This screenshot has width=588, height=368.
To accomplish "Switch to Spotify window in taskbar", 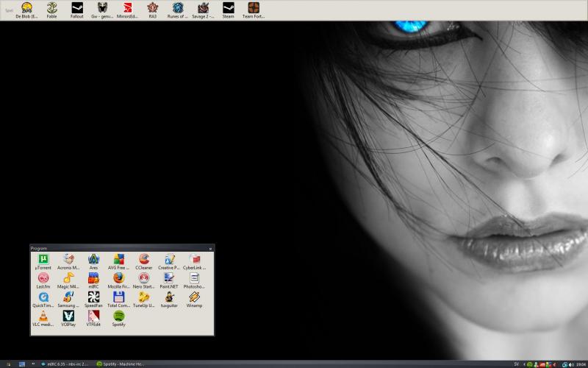I will [123, 364].
